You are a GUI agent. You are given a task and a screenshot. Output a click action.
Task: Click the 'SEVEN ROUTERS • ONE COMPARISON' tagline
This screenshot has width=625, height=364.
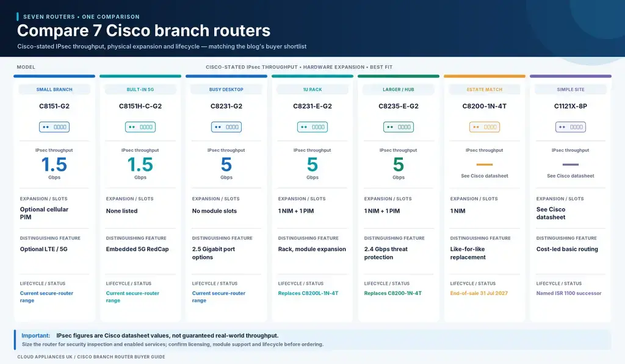[81, 16]
